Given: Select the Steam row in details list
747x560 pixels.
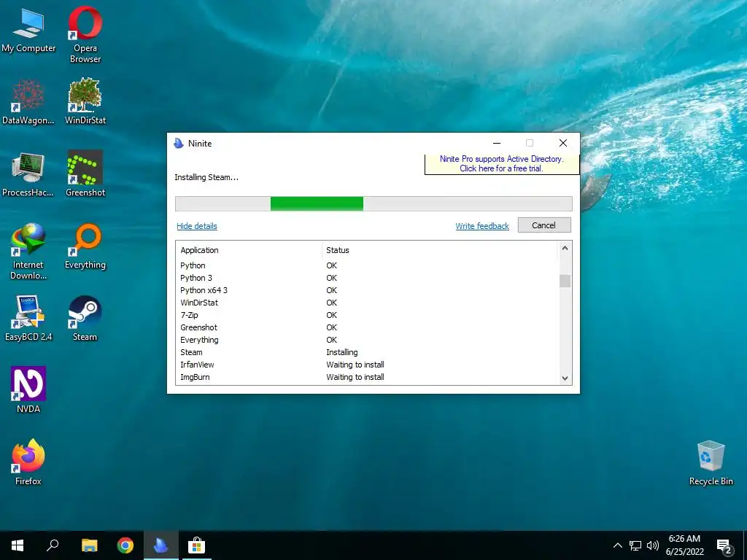Looking at the screenshot, I should [x=367, y=352].
